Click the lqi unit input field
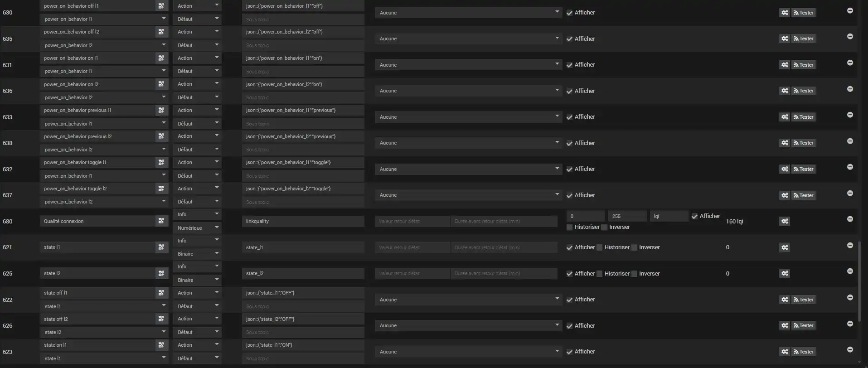Screen dimensions: 868x368 (669, 216)
